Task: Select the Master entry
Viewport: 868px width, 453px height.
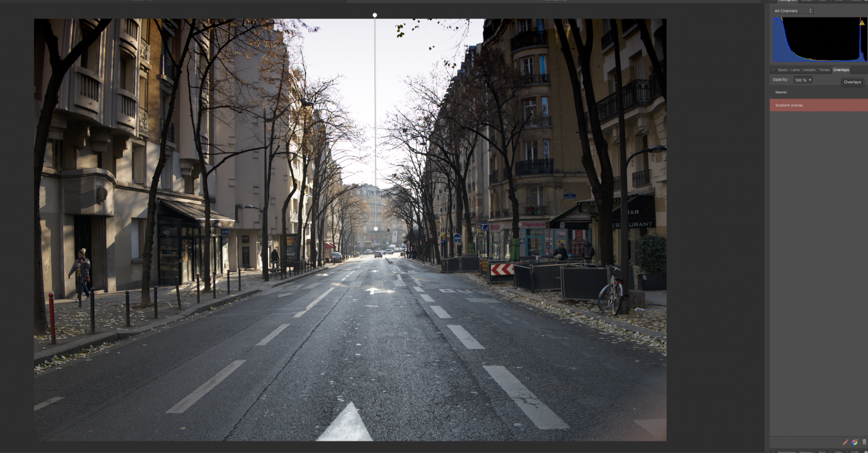Action: 781,92
